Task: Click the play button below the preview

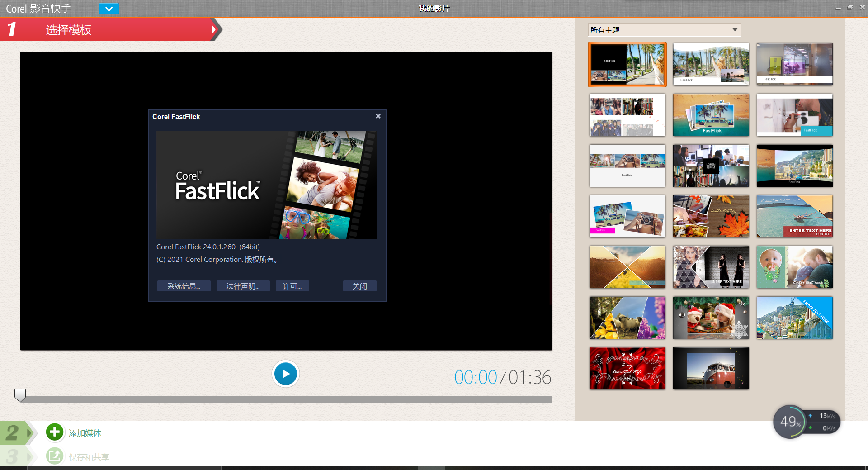Action: [x=286, y=374]
